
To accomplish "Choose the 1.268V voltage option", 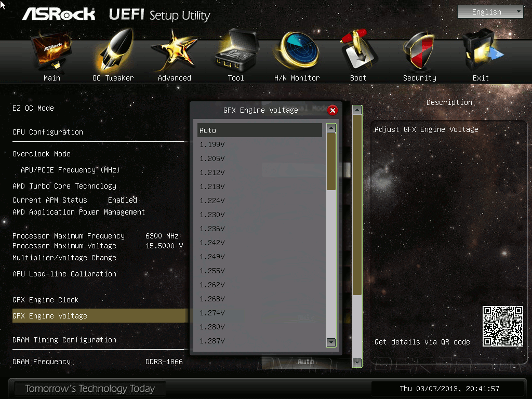I will (260, 299).
